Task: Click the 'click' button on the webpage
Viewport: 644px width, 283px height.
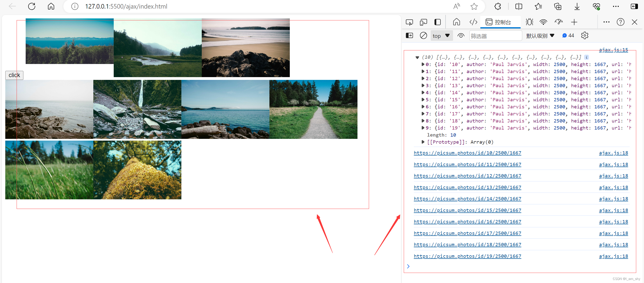Action: [x=14, y=75]
